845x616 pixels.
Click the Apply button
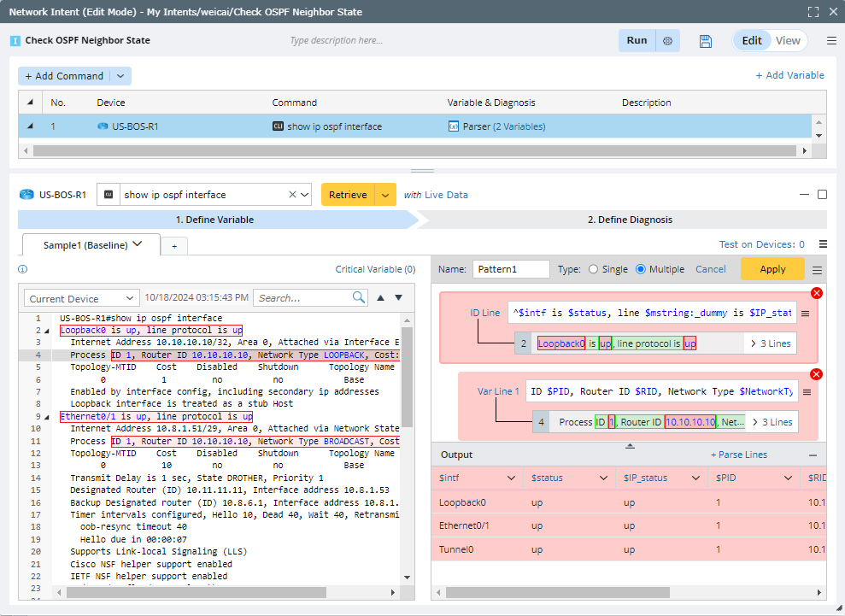coord(772,269)
